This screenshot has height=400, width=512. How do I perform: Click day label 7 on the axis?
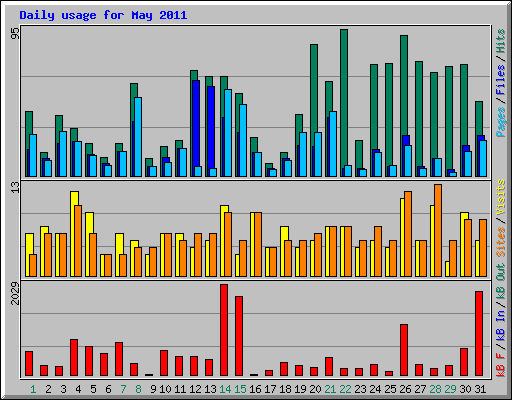[x=123, y=389]
